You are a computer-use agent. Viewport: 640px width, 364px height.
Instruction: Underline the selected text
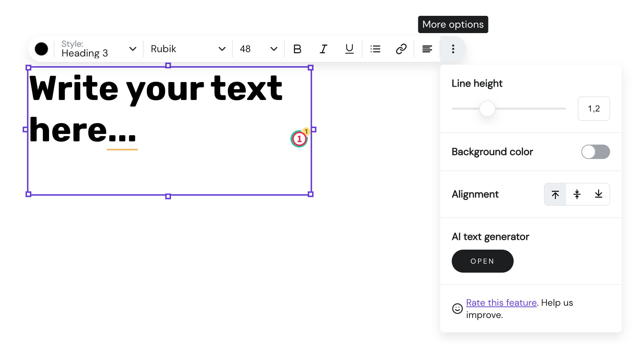coord(349,49)
